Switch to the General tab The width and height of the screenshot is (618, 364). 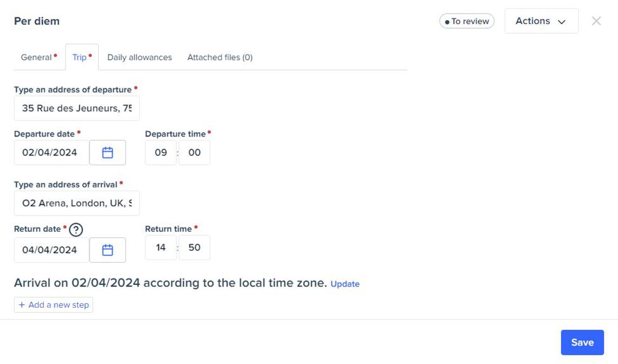point(36,57)
